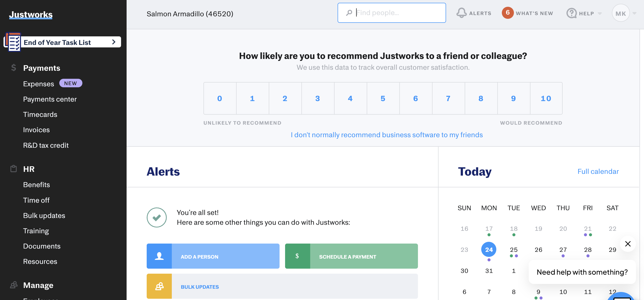Go to Benefits under HR
Screen dimensions: 644x300
(36, 185)
